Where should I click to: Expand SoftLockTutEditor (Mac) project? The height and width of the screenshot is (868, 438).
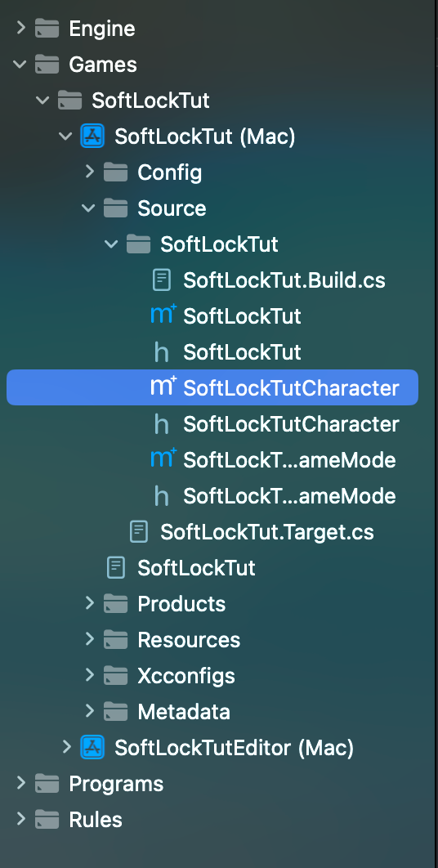[66, 747]
